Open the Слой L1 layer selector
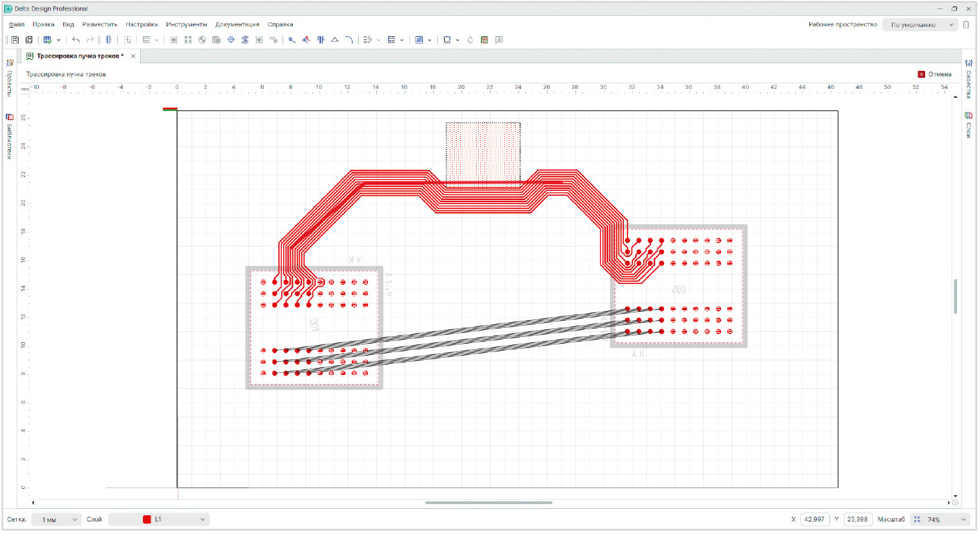The image size is (980, 534). point(159,519)
